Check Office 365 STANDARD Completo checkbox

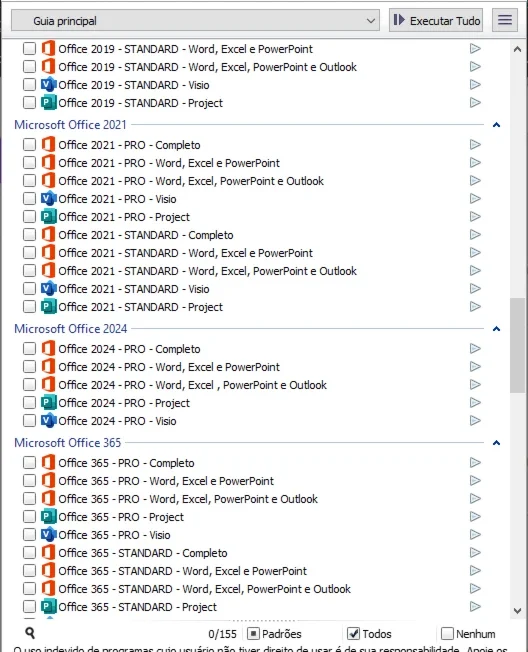pos(30,553)
